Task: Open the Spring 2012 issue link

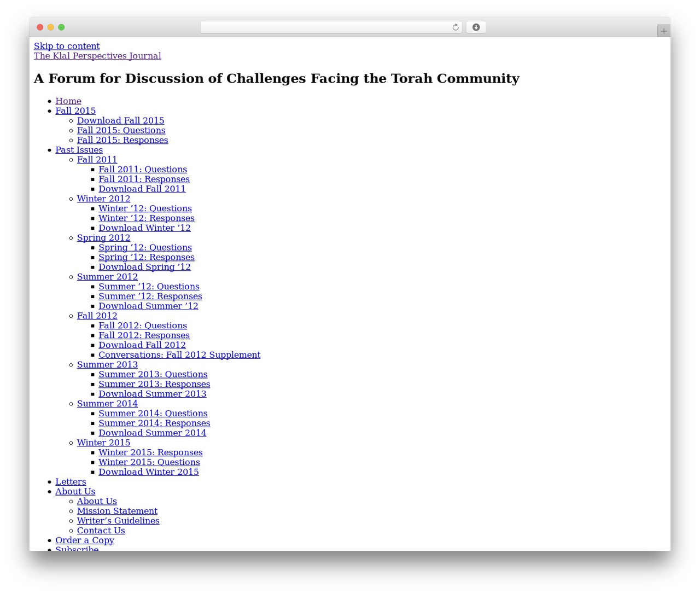Action: (x=104, y=238)
